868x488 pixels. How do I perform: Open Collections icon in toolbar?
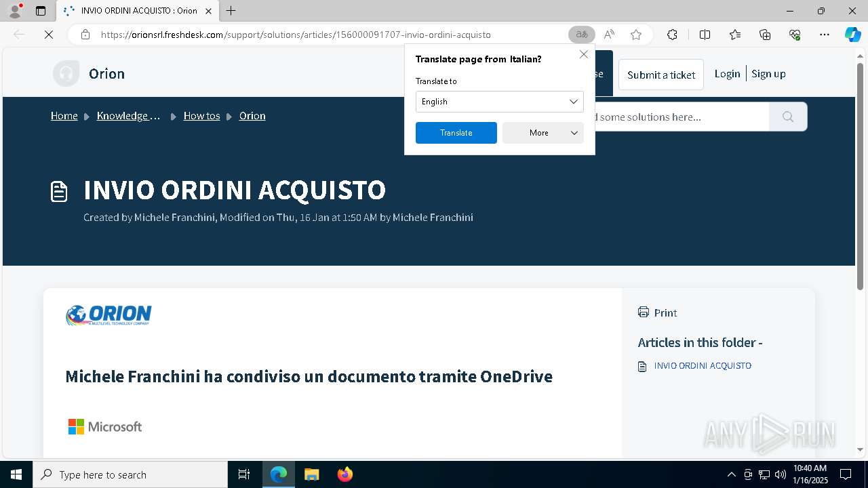click(x=765, y=35)
